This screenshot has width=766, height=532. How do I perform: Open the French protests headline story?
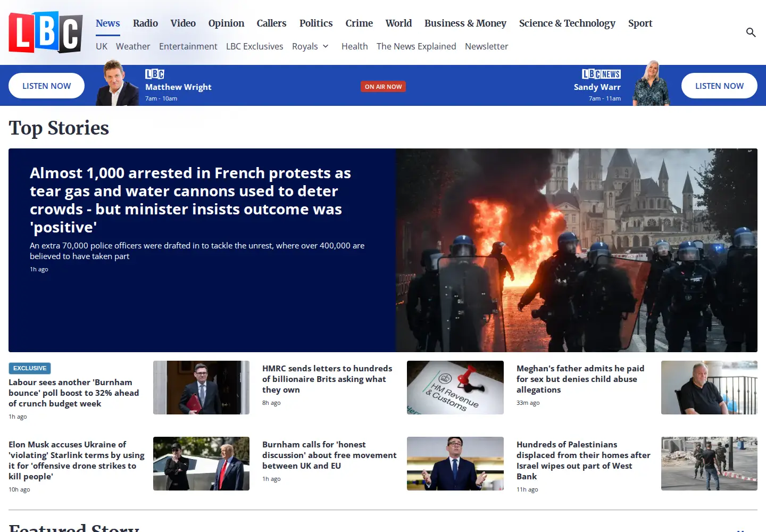190,200
